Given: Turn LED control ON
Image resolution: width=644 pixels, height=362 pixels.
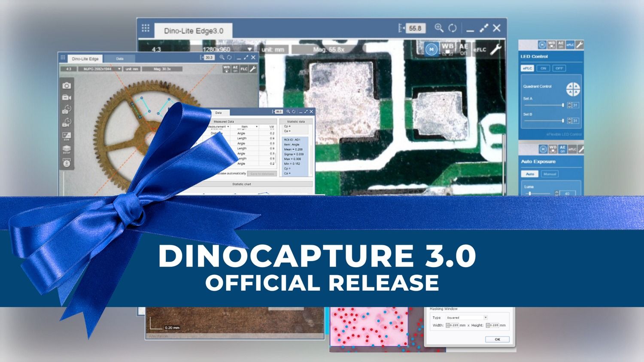Looking at the screenshot, I should click(x=543, y=68).
